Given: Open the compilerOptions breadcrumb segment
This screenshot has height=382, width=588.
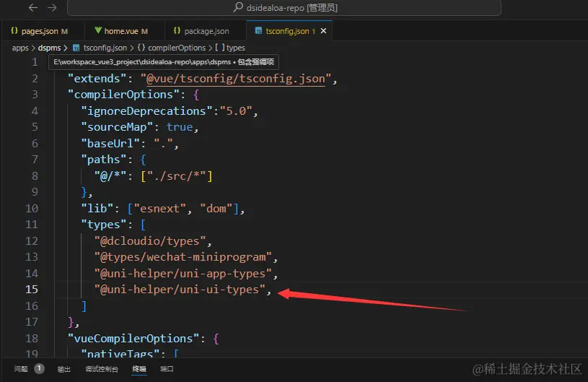Looking at the screenshot, I should coord(177,48).
